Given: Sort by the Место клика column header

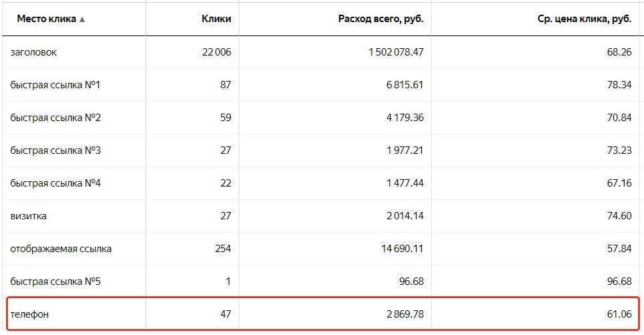Looking at the screenshot, I should pyautogui.click(x=46, y=19).
